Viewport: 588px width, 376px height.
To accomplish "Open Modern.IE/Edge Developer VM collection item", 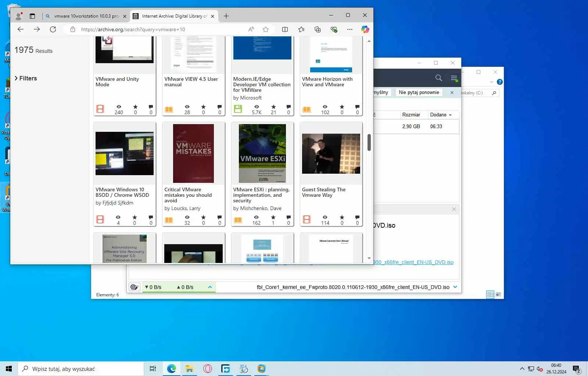I will pos(262,84).
